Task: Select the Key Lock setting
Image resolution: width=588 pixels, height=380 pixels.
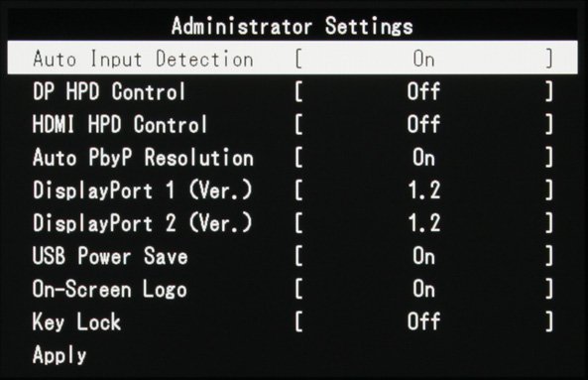Action: [76, 322]
